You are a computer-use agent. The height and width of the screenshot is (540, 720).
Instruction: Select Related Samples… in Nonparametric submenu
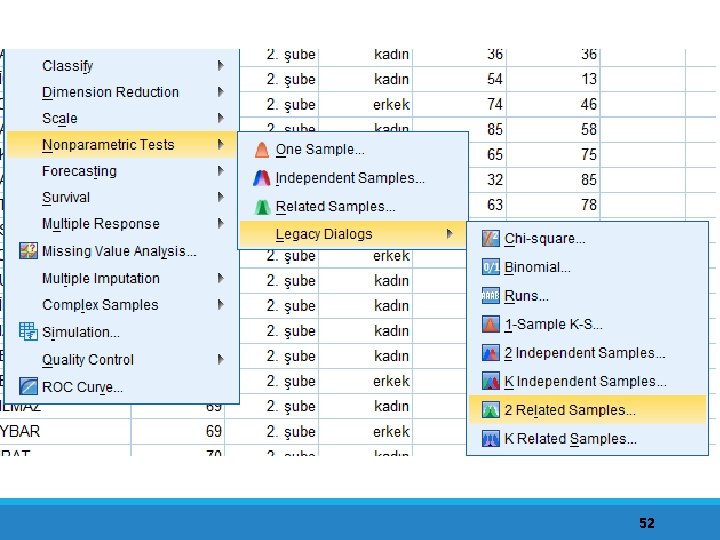pos(353,207)
